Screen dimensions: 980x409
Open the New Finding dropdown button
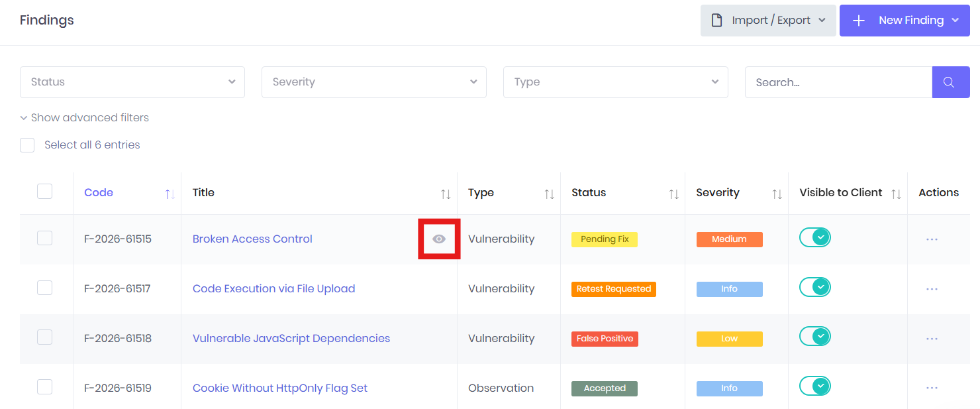[x=905, y=21]
